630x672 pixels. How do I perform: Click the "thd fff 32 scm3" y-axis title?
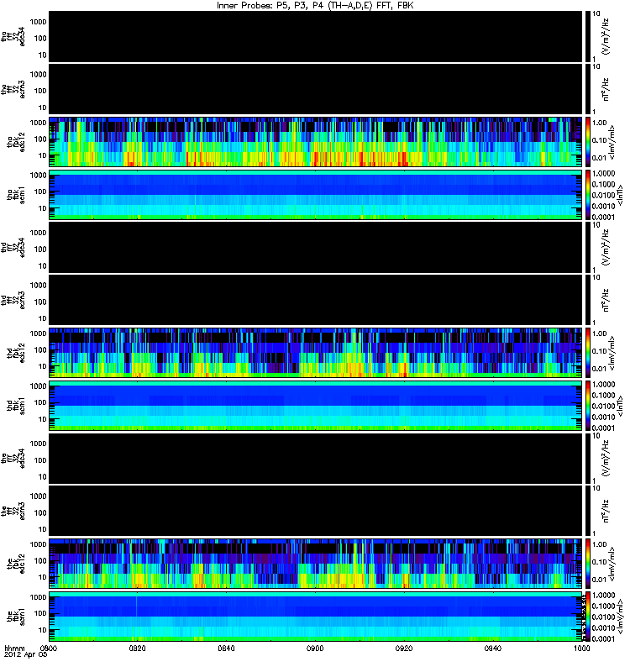coord(13,300)
